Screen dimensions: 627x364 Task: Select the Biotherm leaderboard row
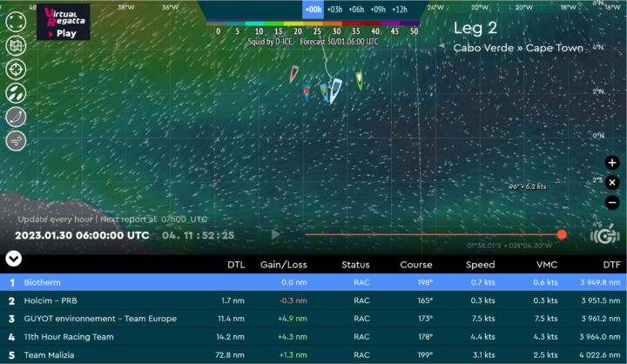pyautogui.click(x=313, y=282)
